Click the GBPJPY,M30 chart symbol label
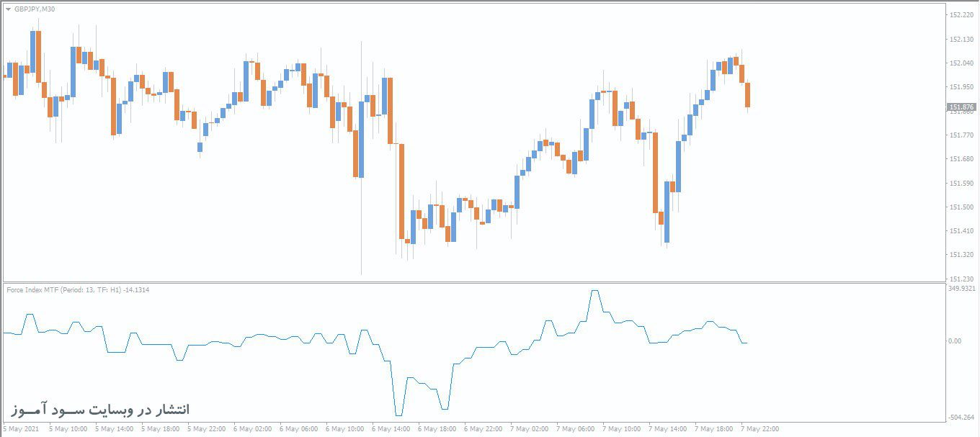 point(34,9)
